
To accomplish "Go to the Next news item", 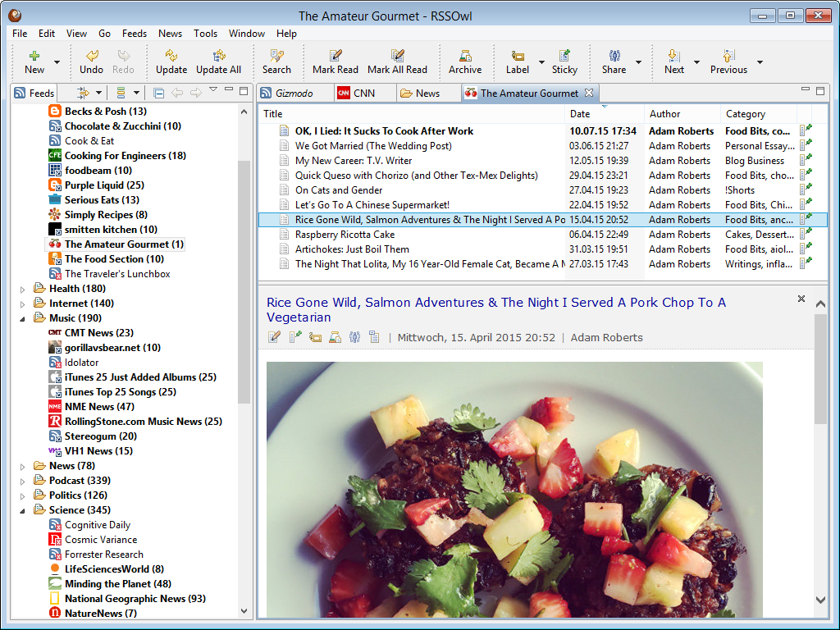I will click(x=673, y=62).
